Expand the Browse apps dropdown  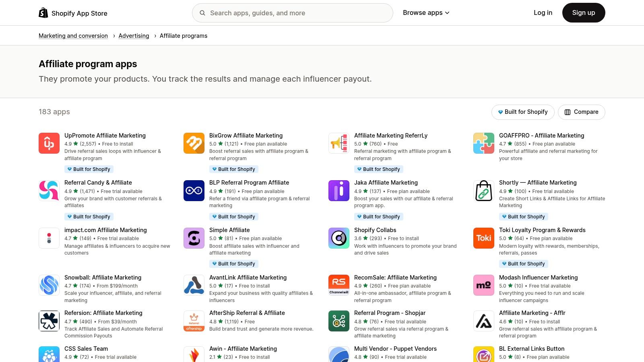coord(426,12)
